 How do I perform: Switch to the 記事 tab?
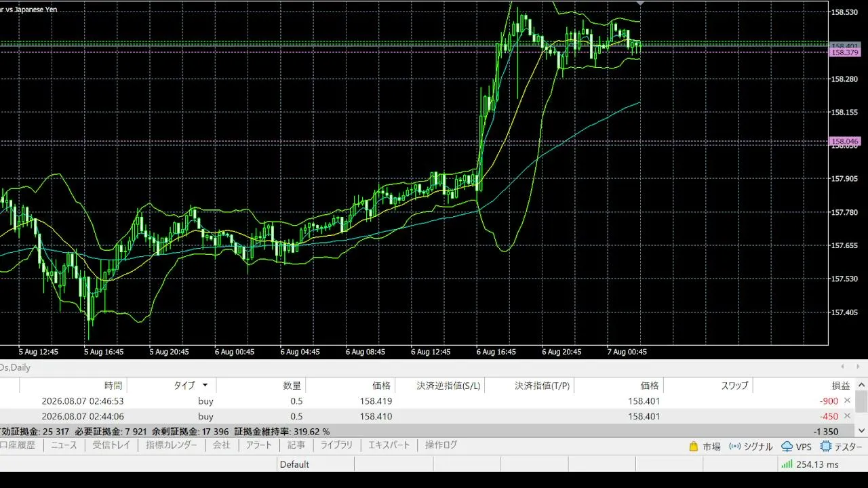[x=296, y=445]
